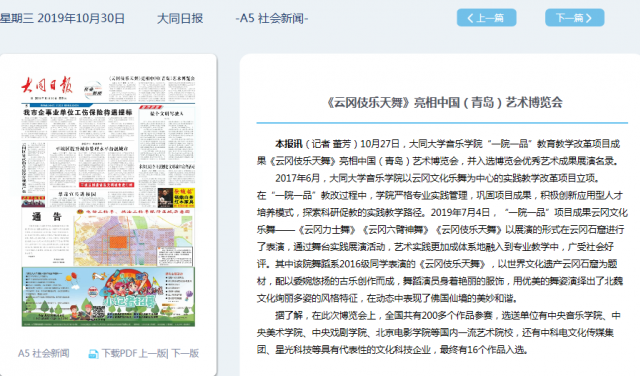Click the A5 社会新闻 label under thumbnail
The height and width of the screenshot is (376, 640).
(x=43, y=353)
